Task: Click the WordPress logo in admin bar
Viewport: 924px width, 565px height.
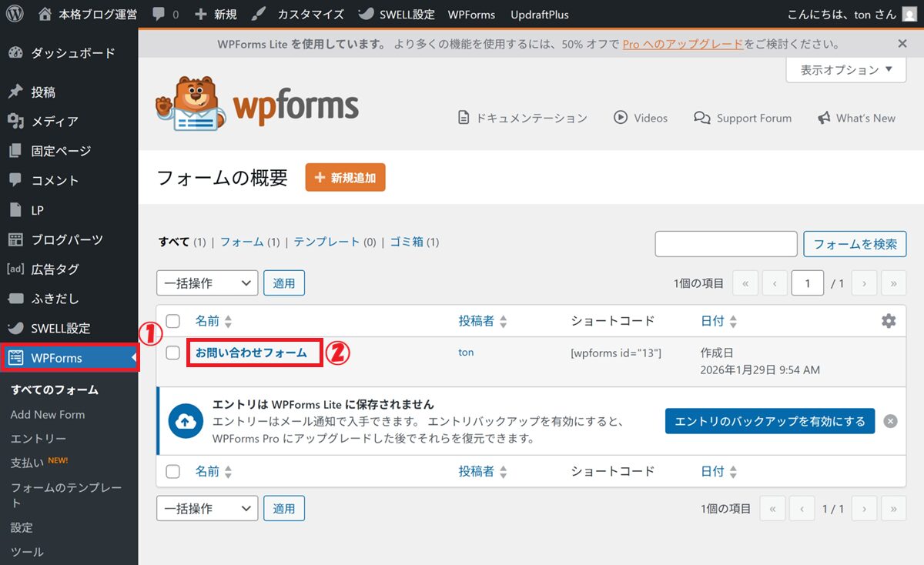Action: pos(15,14)
